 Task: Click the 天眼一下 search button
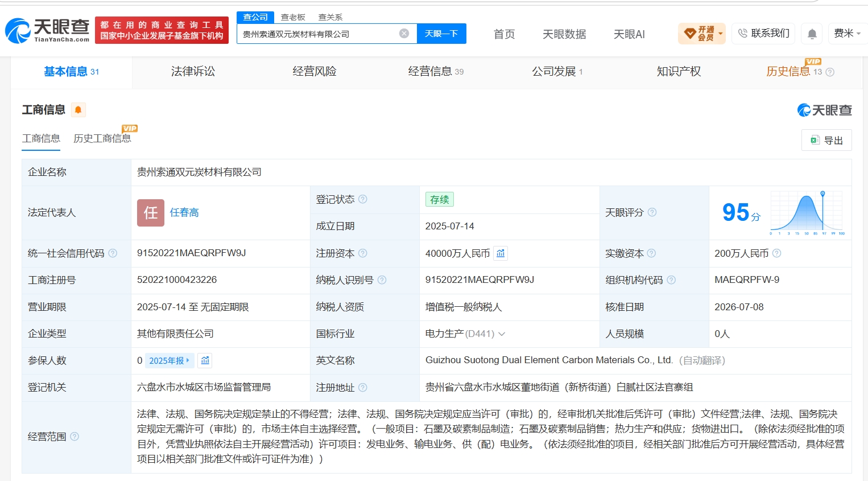point(441,34)
